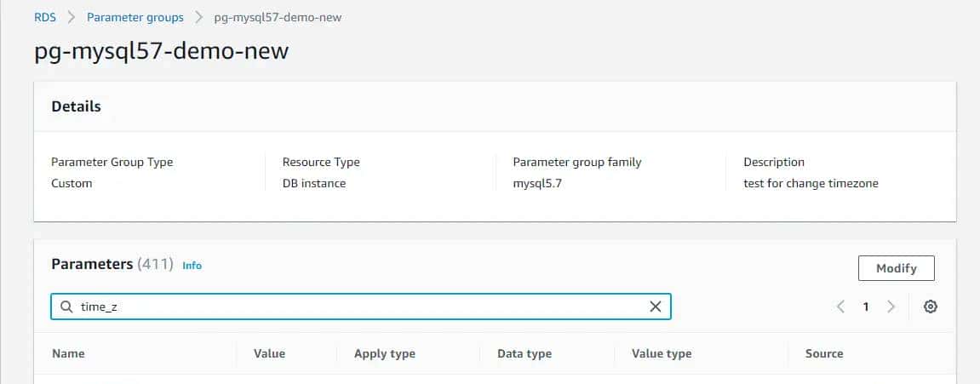Open Parameter groups breadcrumb

coord(135,16)
